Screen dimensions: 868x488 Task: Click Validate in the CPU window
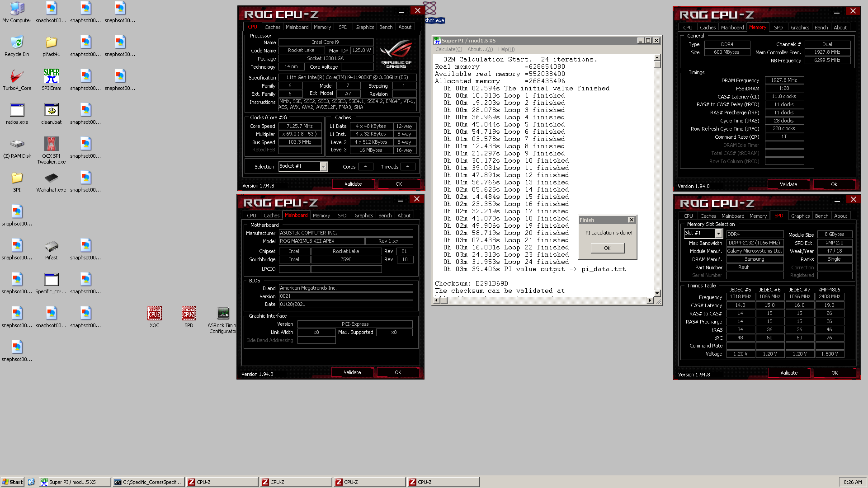353,184
